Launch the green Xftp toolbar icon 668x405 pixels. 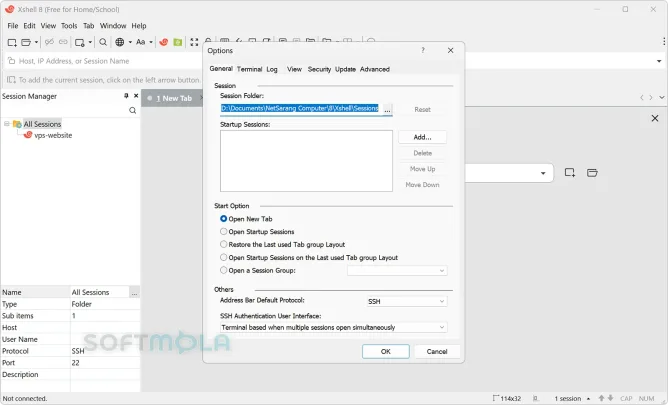[x=178, y=42]
